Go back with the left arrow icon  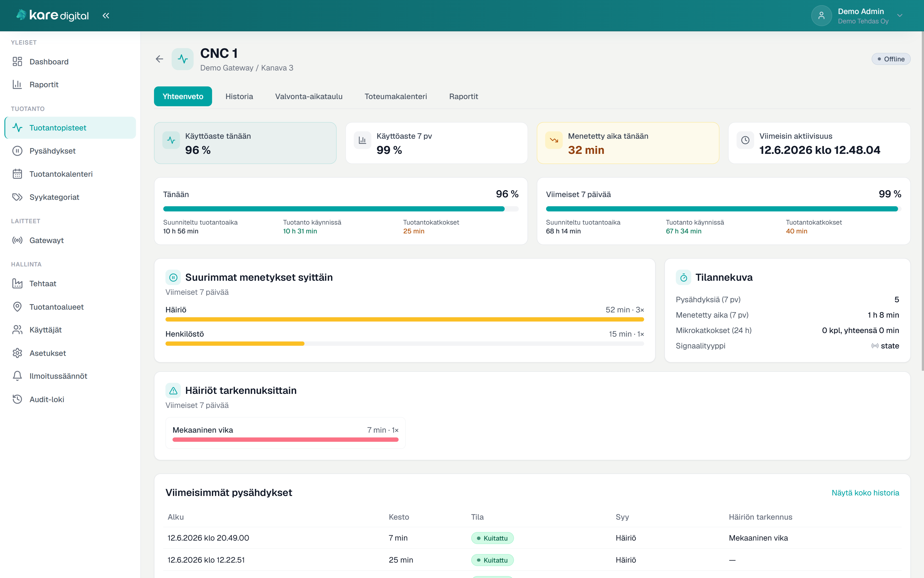pyautogui.click(x=159, y=59)
